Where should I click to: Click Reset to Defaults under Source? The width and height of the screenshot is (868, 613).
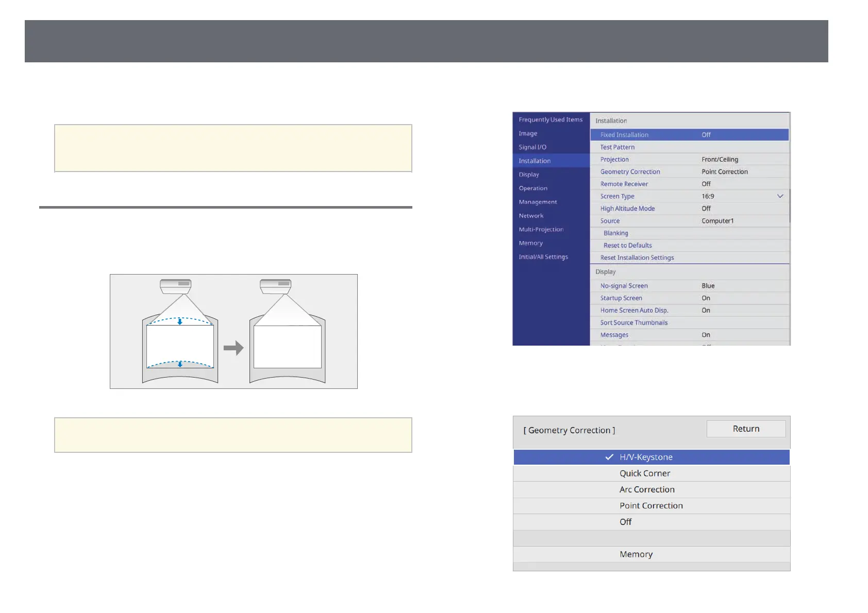pyautogui.click(x=689, y=246)
